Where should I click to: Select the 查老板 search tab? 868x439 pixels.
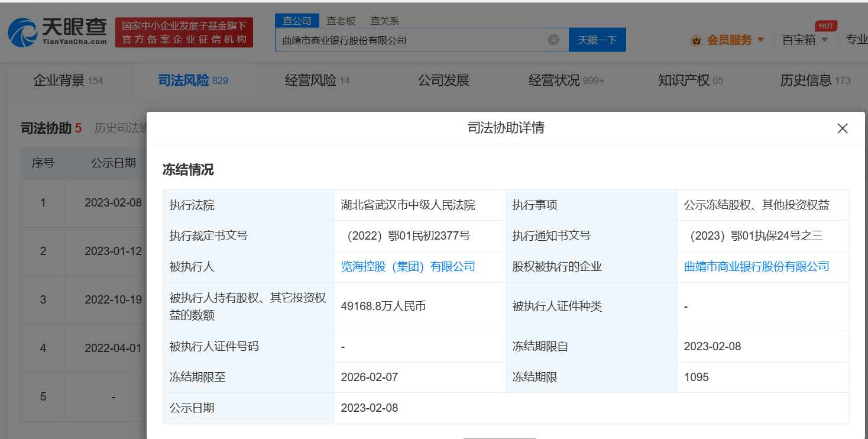341,21
